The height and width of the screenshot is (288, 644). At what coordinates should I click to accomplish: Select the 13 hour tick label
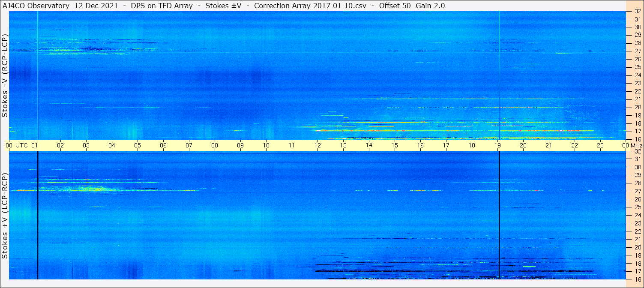(344, 146)
